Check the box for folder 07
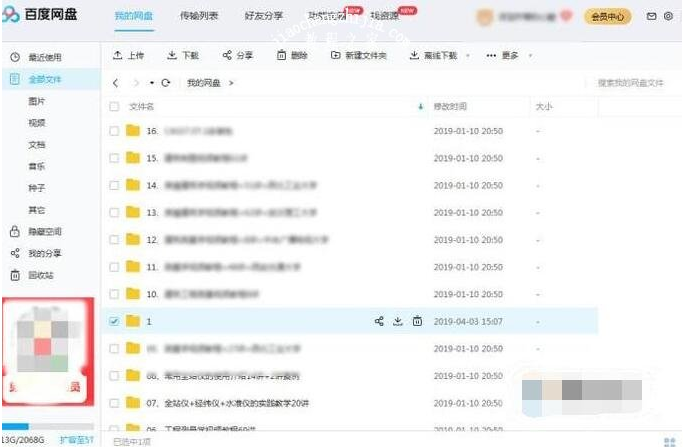The height and width of the screenshot is (447, 689). [114, 403]
